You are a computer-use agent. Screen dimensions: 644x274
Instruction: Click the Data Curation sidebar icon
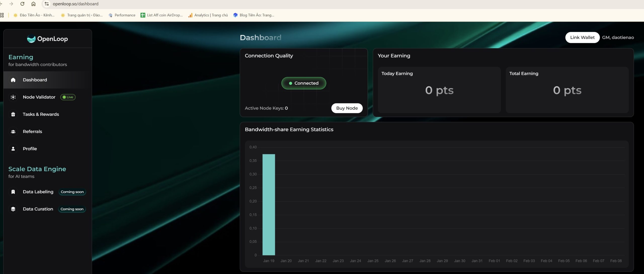(x=13, y=209)
